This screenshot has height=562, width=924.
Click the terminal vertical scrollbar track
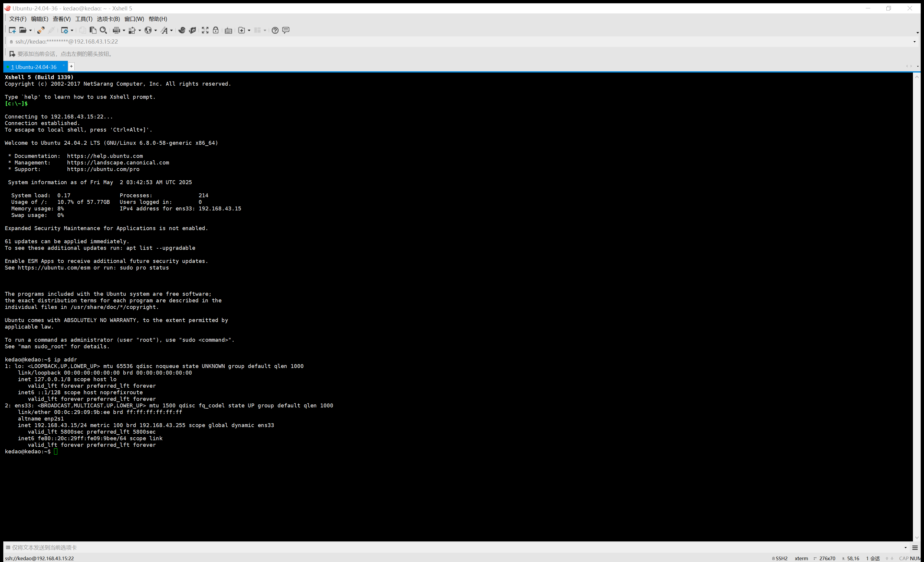point(917,300)
